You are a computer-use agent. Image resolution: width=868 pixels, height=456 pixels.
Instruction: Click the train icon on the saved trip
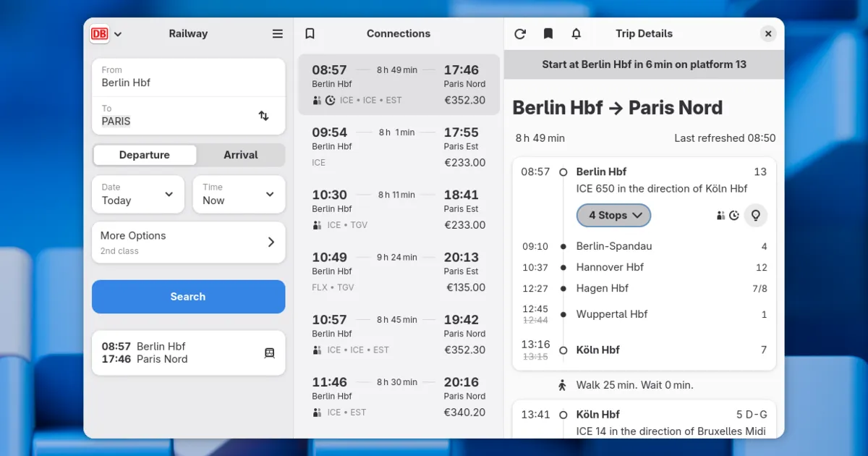point(269,353)
